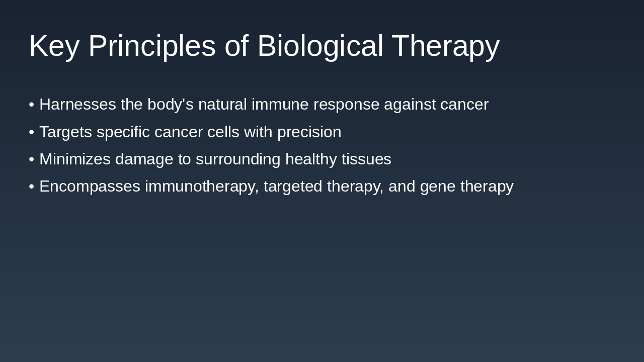
Task: Click the bullet dot before "Minimizes"
Action: [31, 159]
